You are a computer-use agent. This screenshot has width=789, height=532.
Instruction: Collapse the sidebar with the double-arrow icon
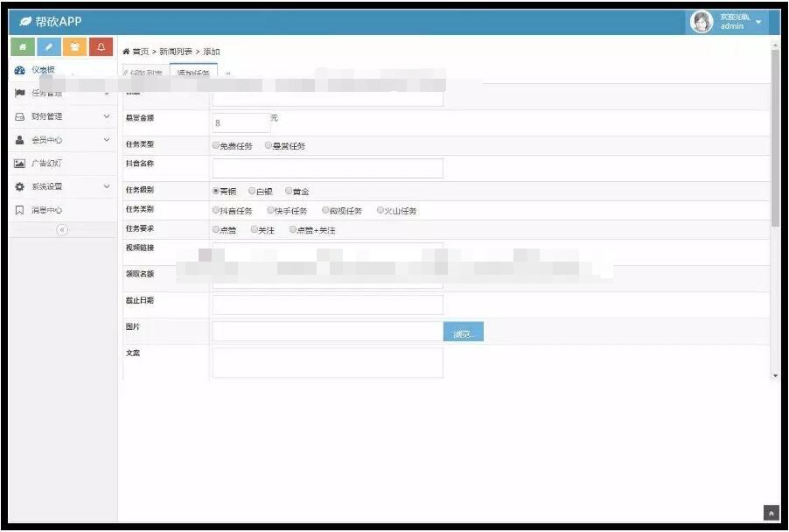coord(62,230)
